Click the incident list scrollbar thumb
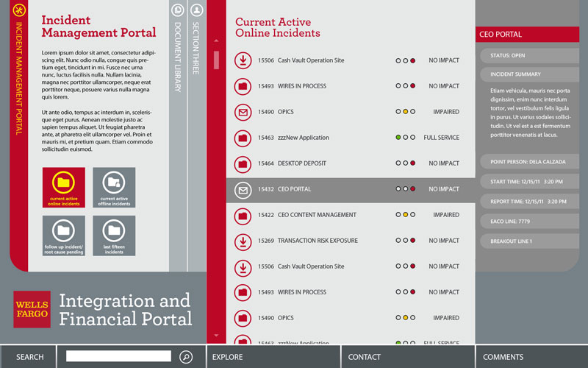 tap(216, 60)
